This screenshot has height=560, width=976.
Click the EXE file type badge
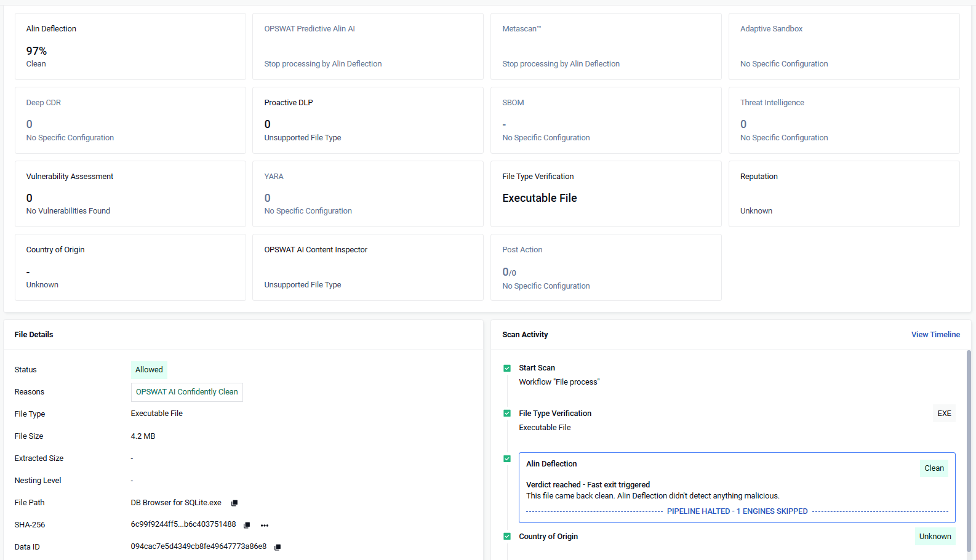(x=945, y=414)
